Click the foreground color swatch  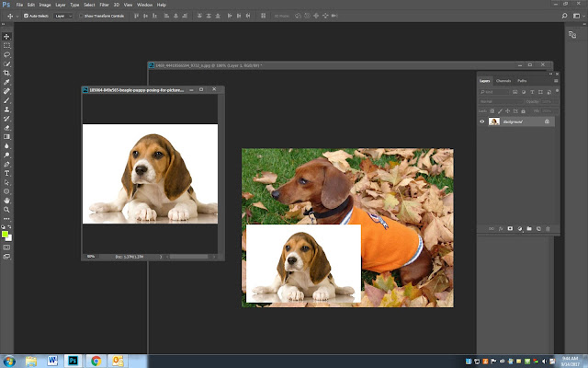[x=6, y=234]
